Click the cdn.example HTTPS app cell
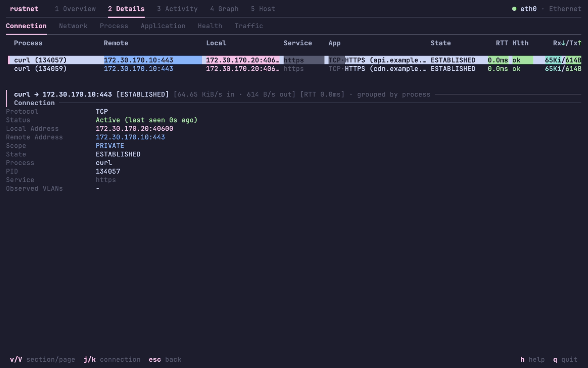This screenshot has width=588, height=368. (x=377, y=69)
